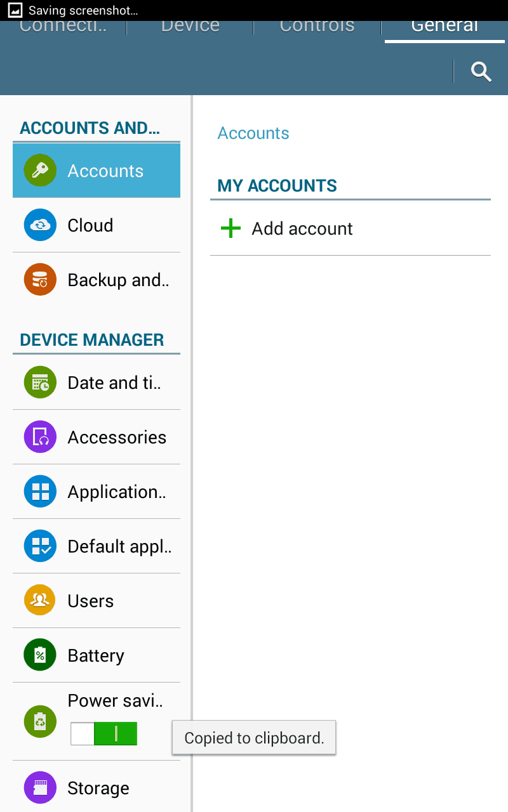
Task: Tap the Saving screenshot notification icon
Action: (x=15, y=11)
